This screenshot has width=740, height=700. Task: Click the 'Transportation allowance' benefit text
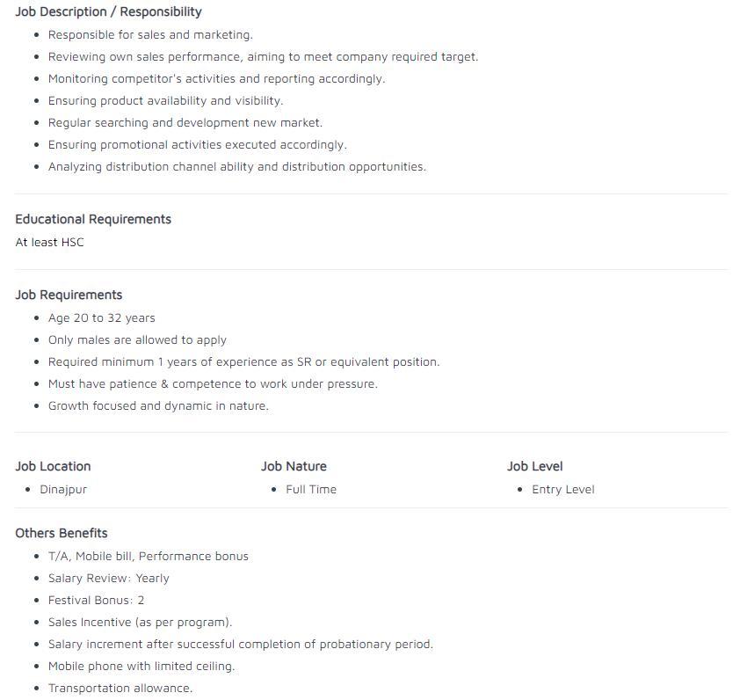click(120, 689)
